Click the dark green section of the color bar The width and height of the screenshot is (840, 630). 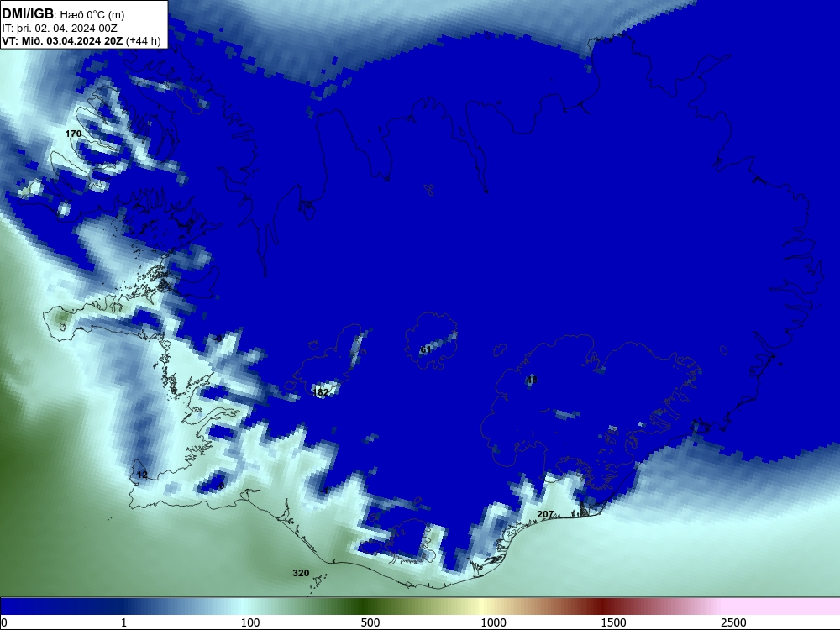tap(365, 606)
